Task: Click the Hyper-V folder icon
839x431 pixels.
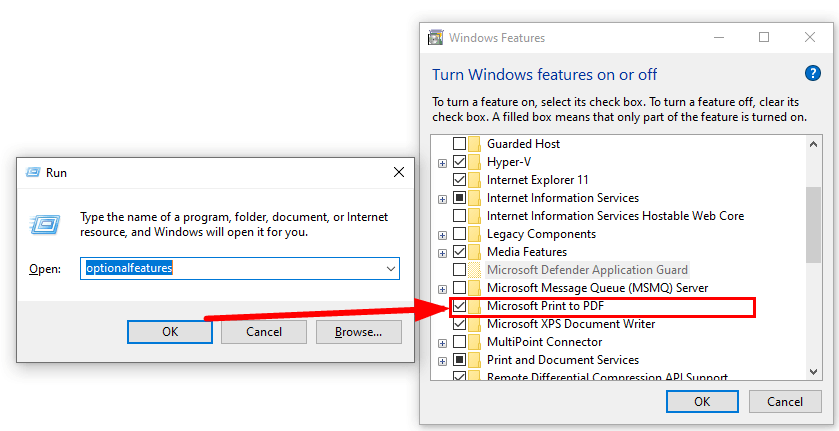Action: click(x=474, y=162)
